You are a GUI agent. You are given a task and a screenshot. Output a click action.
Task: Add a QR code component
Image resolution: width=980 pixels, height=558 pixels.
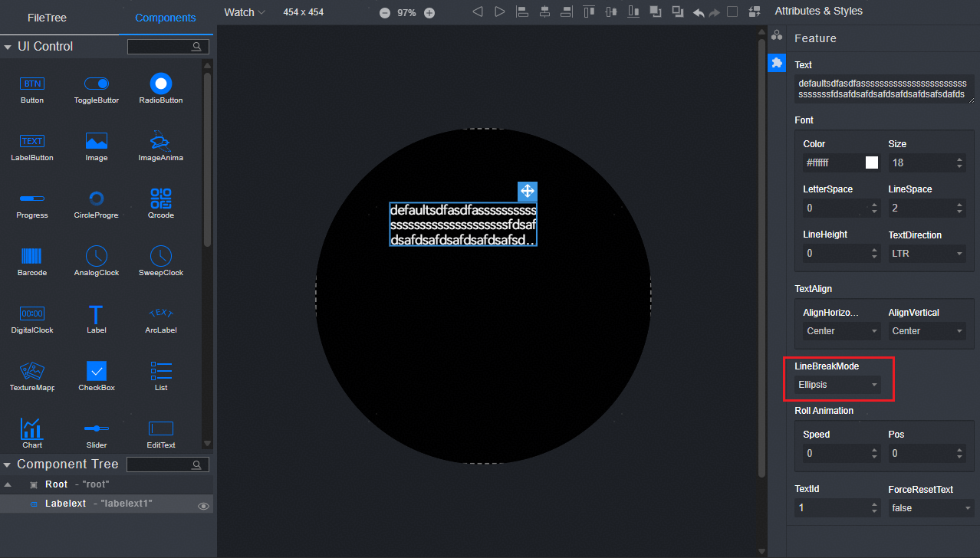point(161,199)
